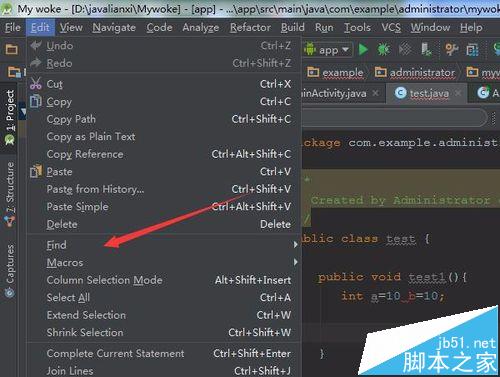Click the test1 method name in code
The width and height of the screenshot is (500, 377).
427,277
